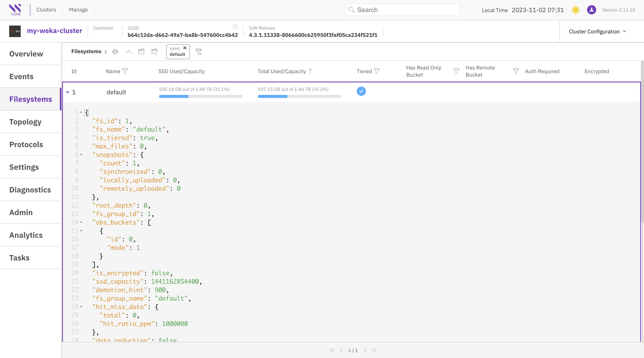Viewport: 644px width, 358px height.
Task: Collapse all rows with the up chevron
Action: click(x=128, y=52)
